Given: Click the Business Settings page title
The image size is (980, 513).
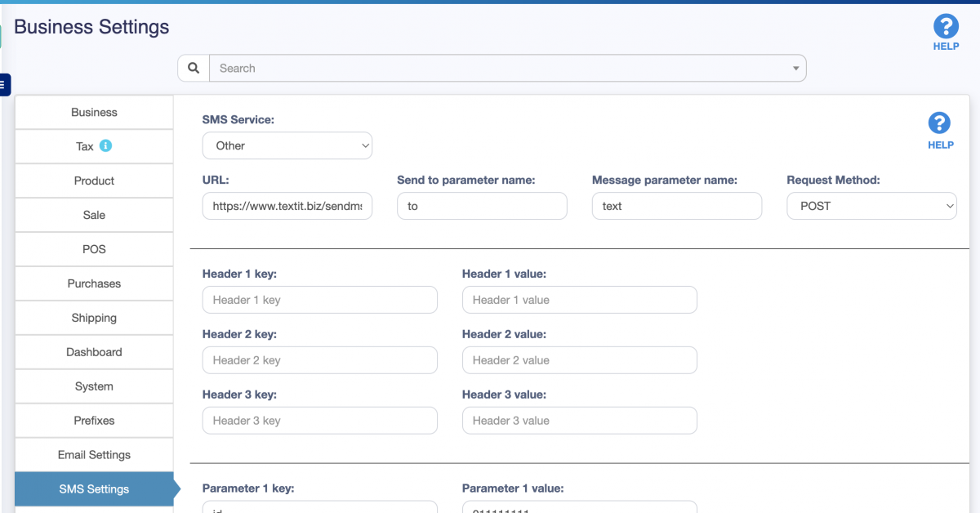Looking at the screenshot, I should pyautogui.click(x=91, y=27).
